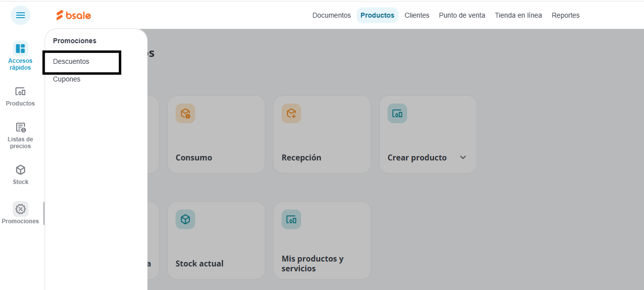
Task: Open the Documentos top menu
Action: click(x=332, y=15)
